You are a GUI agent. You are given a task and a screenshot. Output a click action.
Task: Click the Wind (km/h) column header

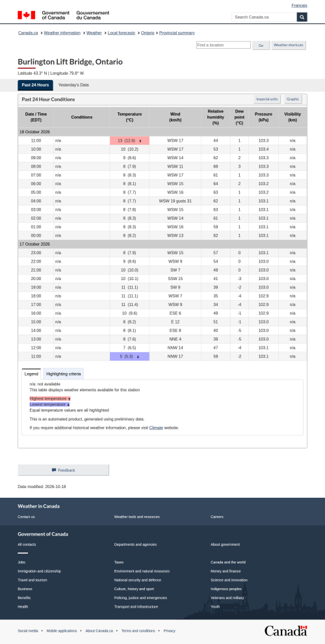(175, 117)
